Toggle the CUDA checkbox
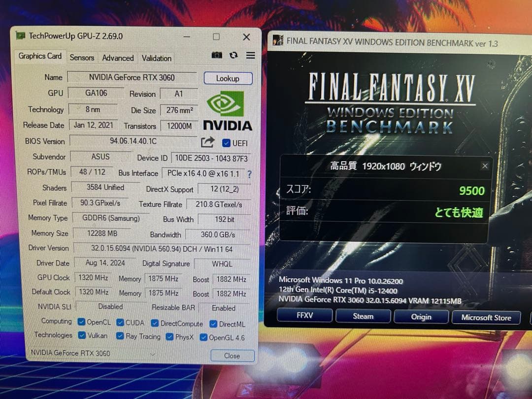 point(120,322)
